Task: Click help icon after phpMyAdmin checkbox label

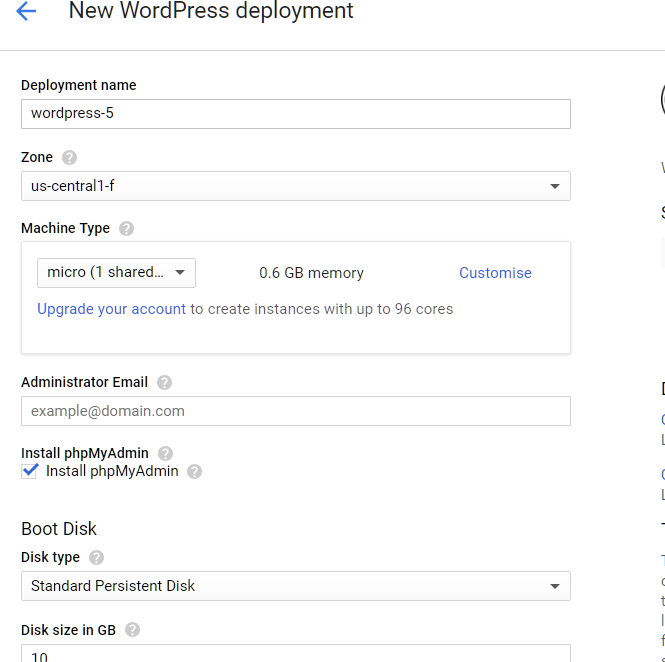Action: click(x=194, y=471)
